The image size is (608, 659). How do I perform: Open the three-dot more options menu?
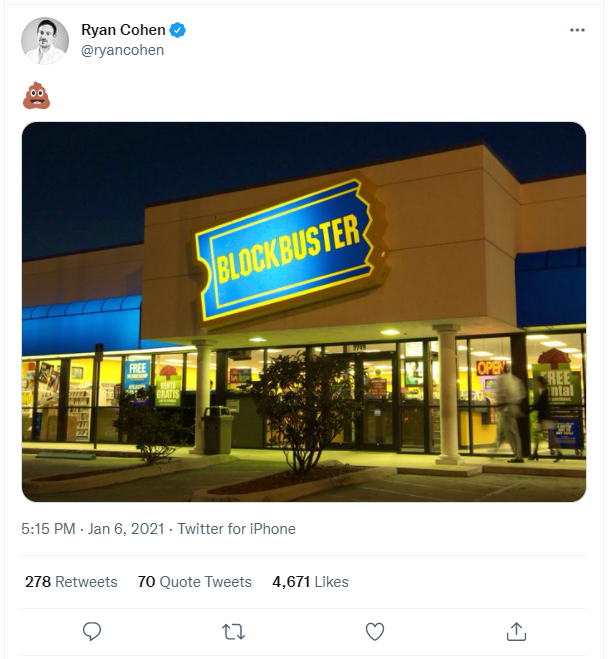pos(577,30)
